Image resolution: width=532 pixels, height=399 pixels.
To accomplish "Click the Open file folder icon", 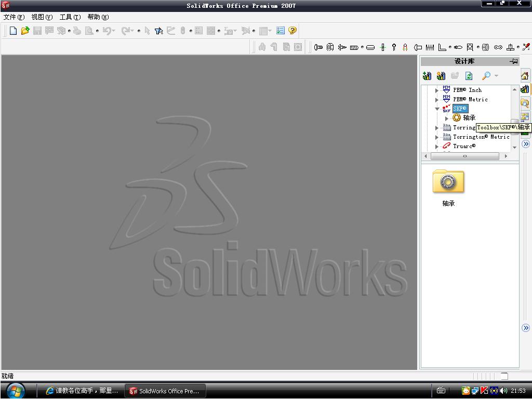I will (25, 31).
